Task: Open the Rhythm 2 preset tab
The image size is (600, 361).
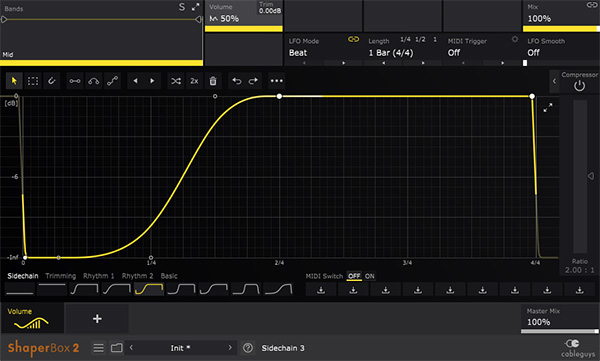Action: pyautogui.click(x=137, y=276)
